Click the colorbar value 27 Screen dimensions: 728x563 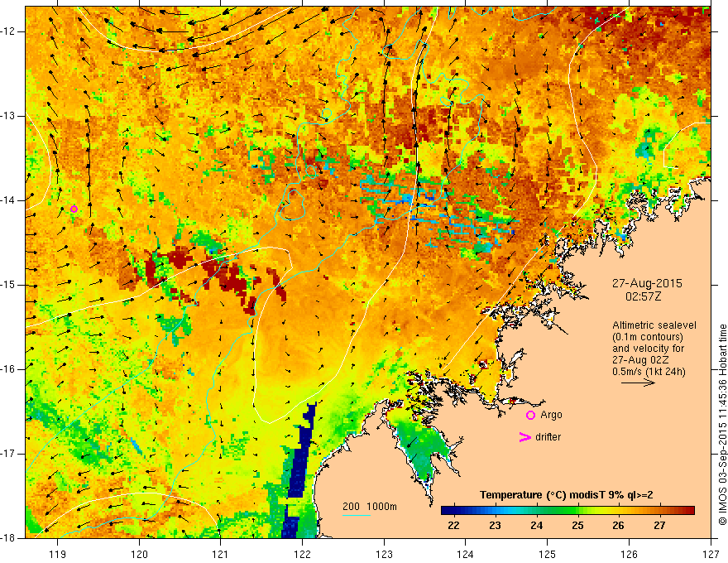pyautogui.click(x=660, y=526)
